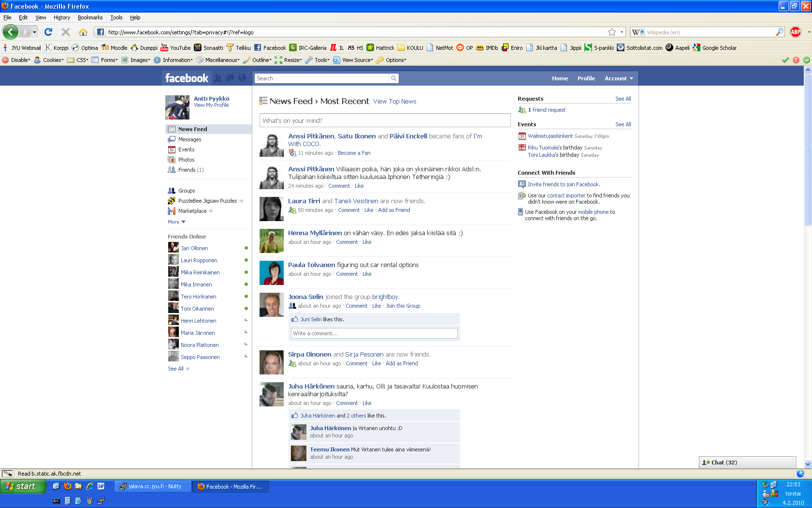Open the Bookmarks menu
The image size is (812, 508).
tap(90, 17)
